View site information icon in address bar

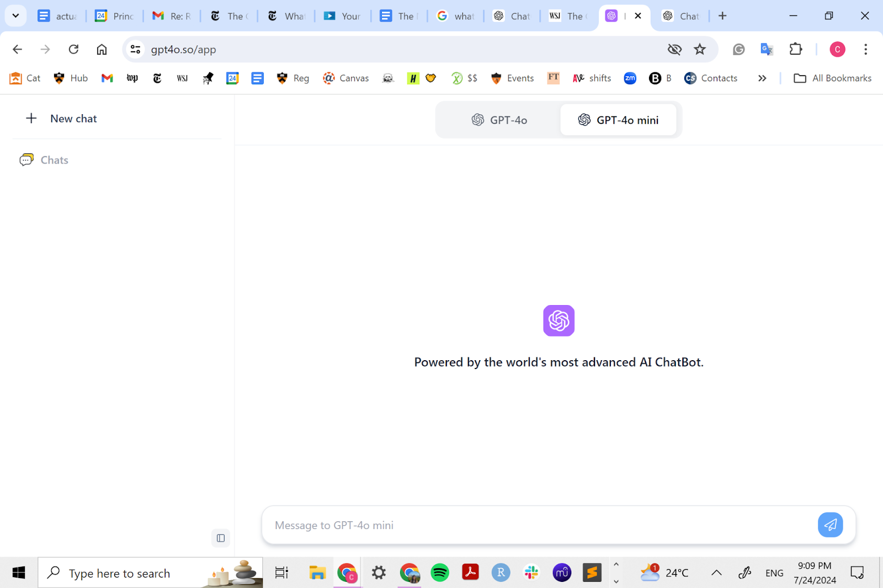pos(135,49)
